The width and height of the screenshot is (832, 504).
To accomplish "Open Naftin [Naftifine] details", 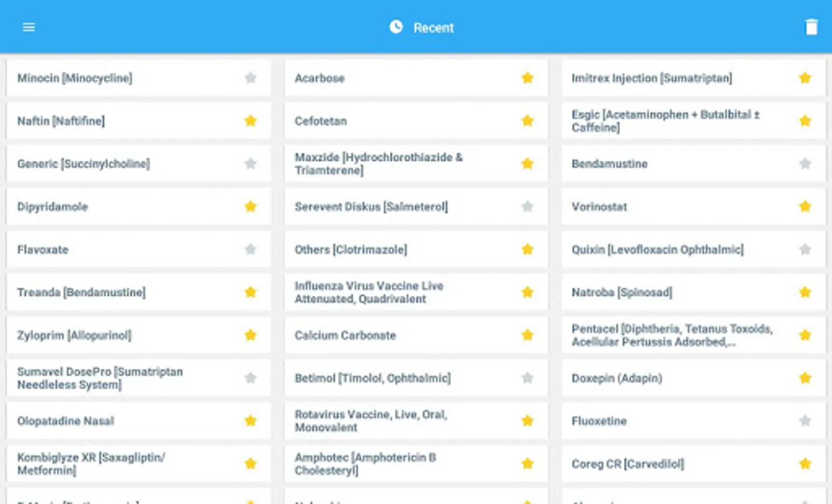I will click(x=138, y=120).
